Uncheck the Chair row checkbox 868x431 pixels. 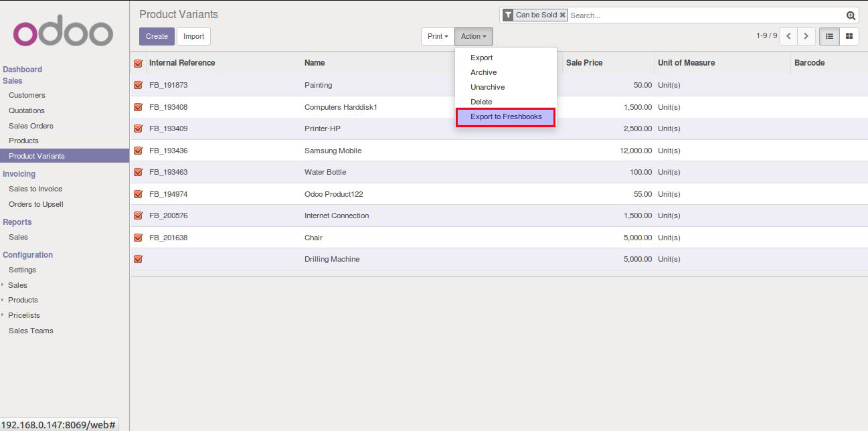coord(138,238)
